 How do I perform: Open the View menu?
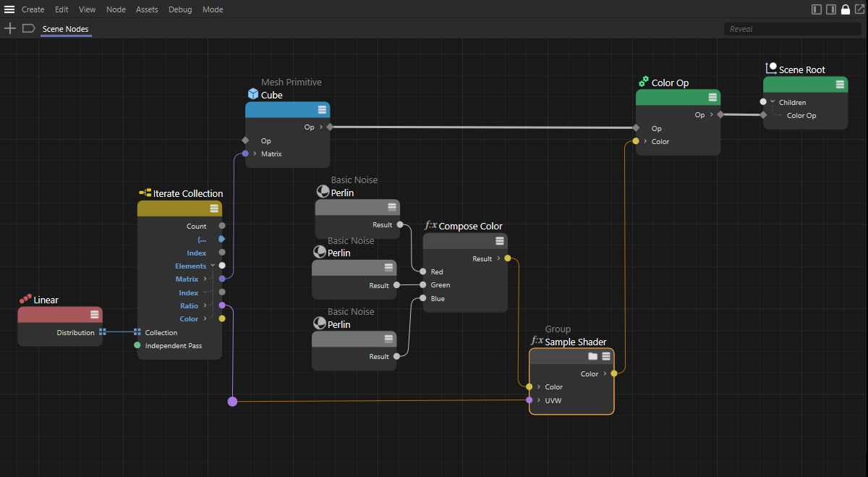[x=88, y=9]
